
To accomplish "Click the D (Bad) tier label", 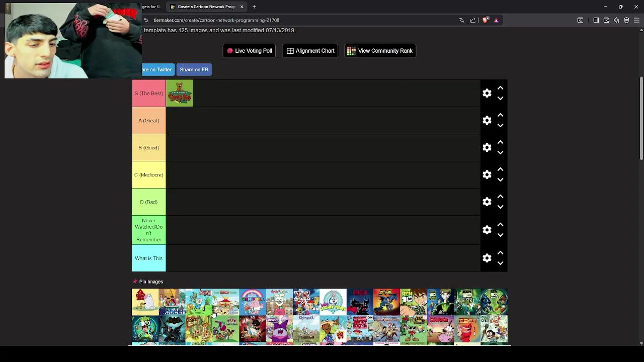I will [x=149, y=202].
